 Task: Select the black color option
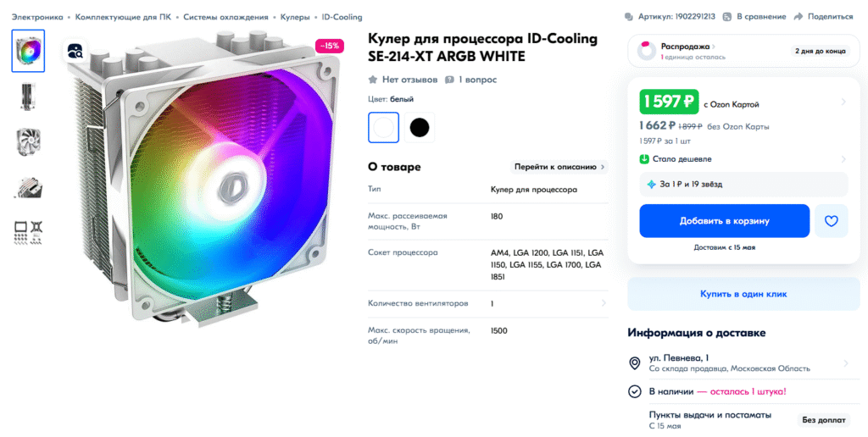coord(419,128)
